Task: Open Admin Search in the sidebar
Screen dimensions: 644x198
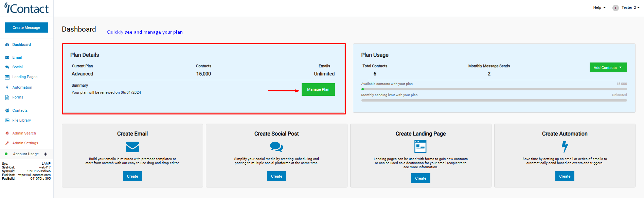Action: (24, 133)
